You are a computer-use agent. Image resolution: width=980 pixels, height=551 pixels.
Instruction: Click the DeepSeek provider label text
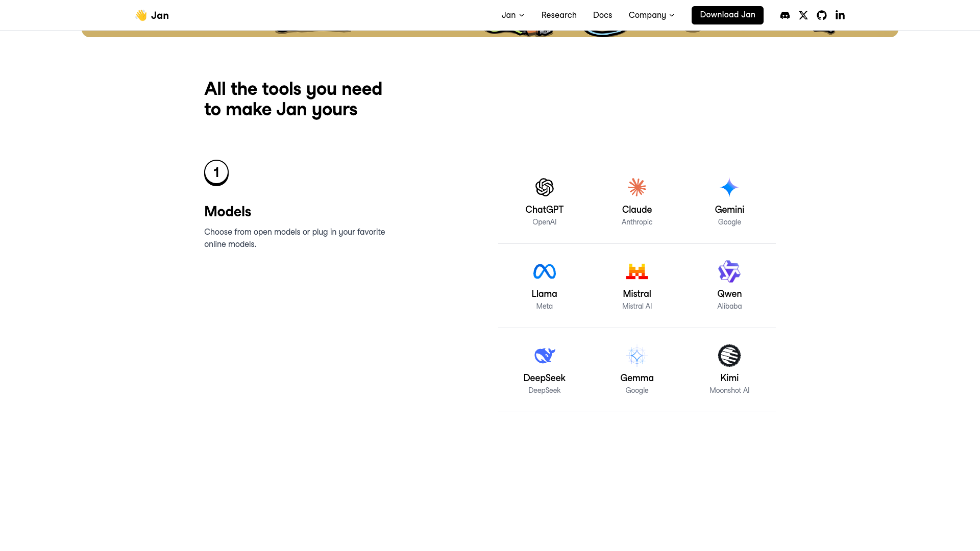(545, 390)
